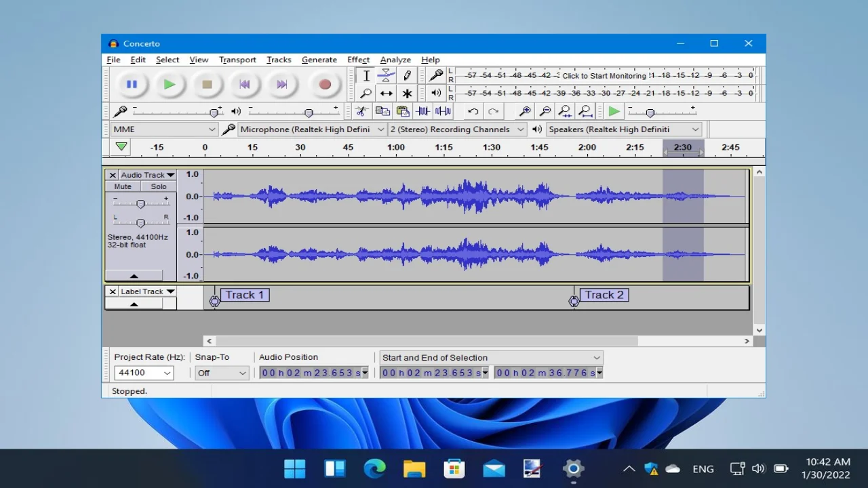This screenshot has width=868, height=488.
Task: Open the Analyze menu
Action: 395,60
